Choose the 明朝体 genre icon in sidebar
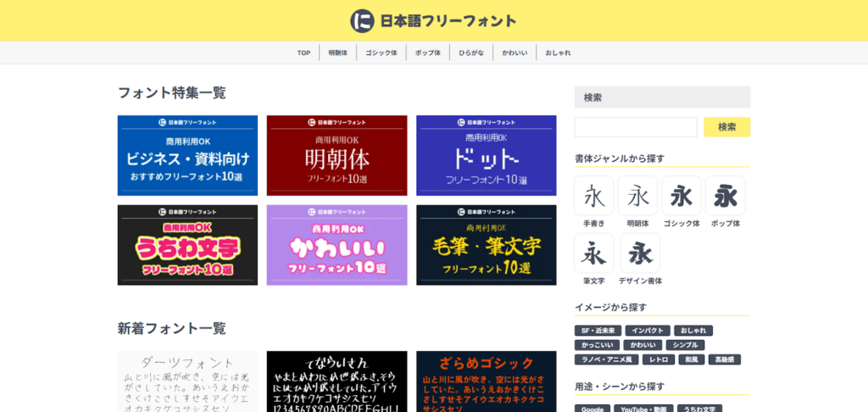 (637, 197)
